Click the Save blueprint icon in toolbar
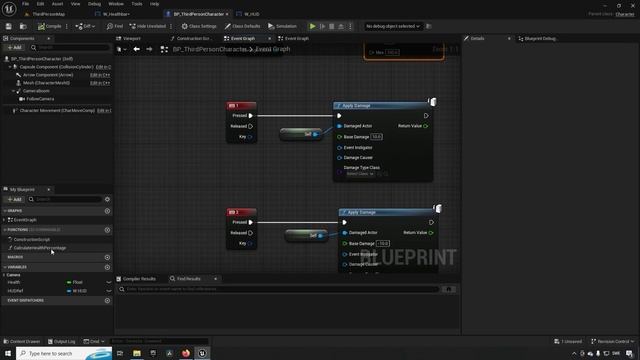 click(x=9, y=26)
